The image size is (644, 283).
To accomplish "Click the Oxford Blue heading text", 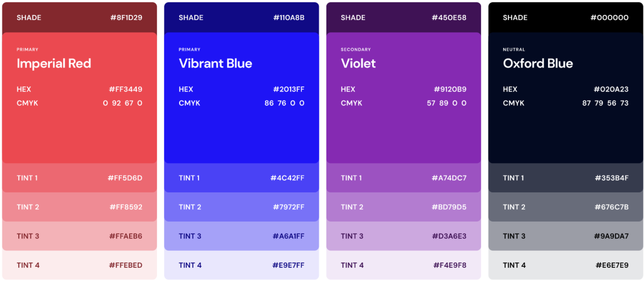I will pos(538,64).
